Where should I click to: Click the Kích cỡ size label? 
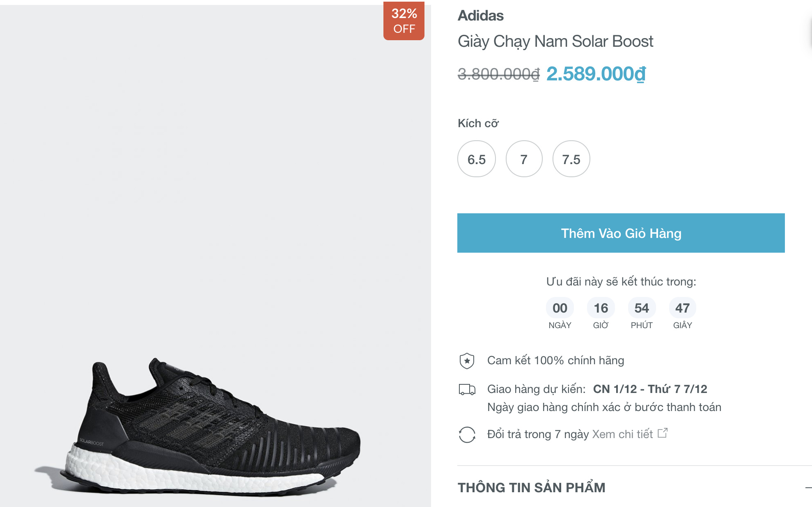coord(478,123)
